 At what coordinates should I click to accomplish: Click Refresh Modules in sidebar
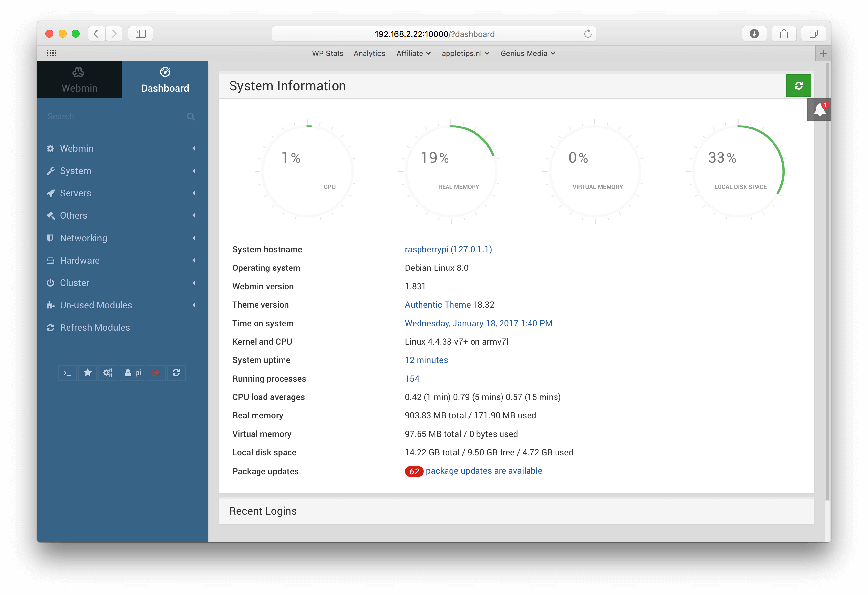pyautogui.click(x=95, y=328)
